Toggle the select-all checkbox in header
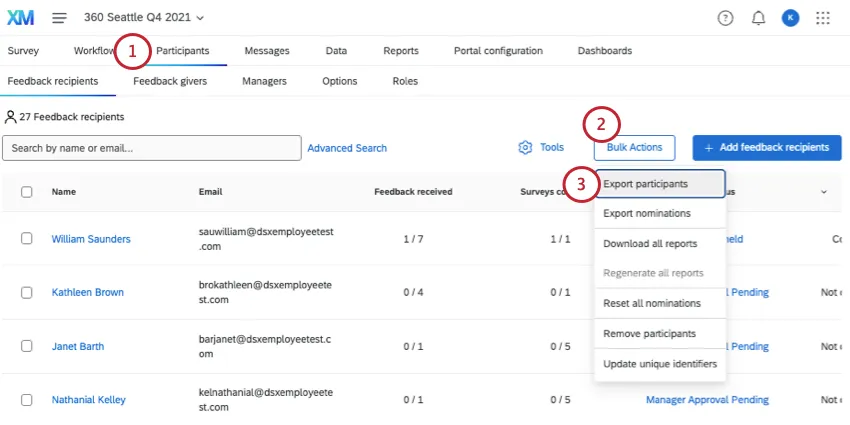Screen dimensions: 850x425 [27, 191]
